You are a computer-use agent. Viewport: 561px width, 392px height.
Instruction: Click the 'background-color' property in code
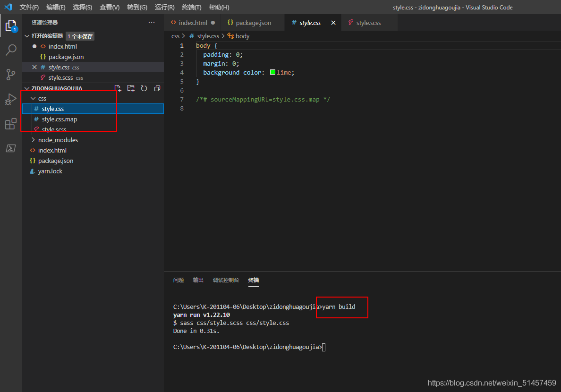[232, 72]
